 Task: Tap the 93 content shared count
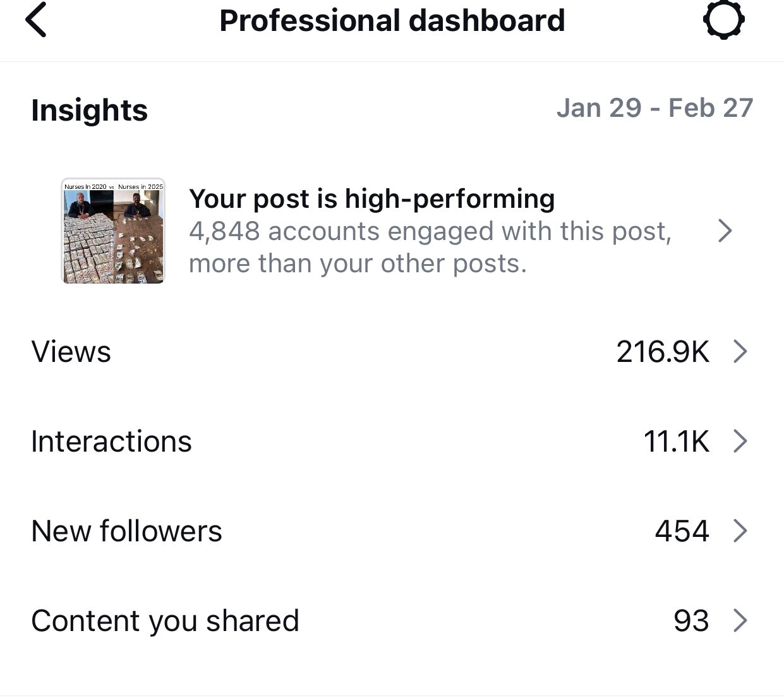click(691, 620)
